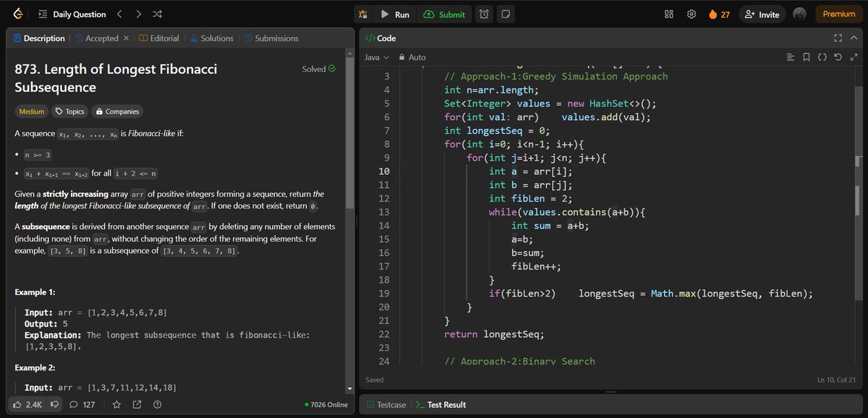
Task: Open the timer alarm clock icon
Action: (x=484, y=14)
